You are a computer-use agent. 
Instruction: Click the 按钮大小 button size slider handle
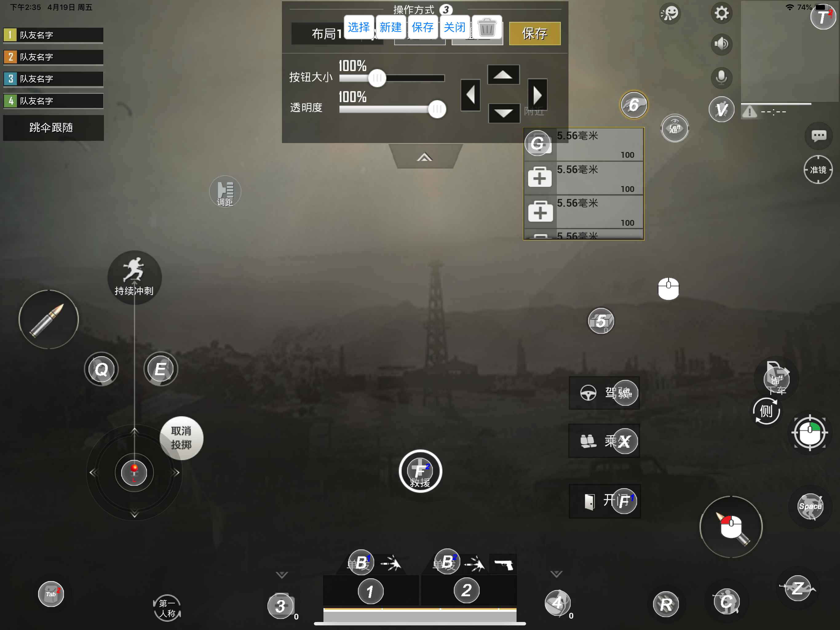377,78
